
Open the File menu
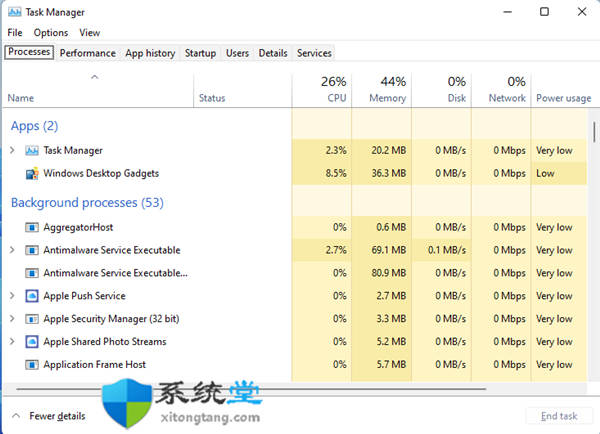(x=15, y=33)
